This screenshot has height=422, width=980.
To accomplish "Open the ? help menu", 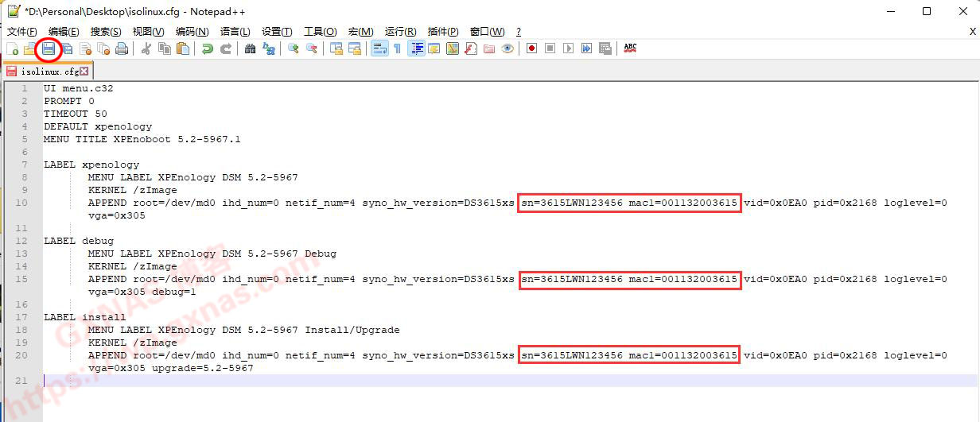I will coord(519,32).
